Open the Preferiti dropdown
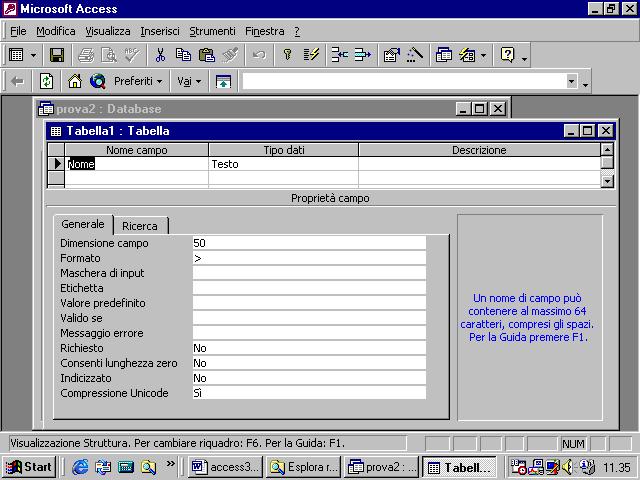640x480 pixels. tap(138, 82)
